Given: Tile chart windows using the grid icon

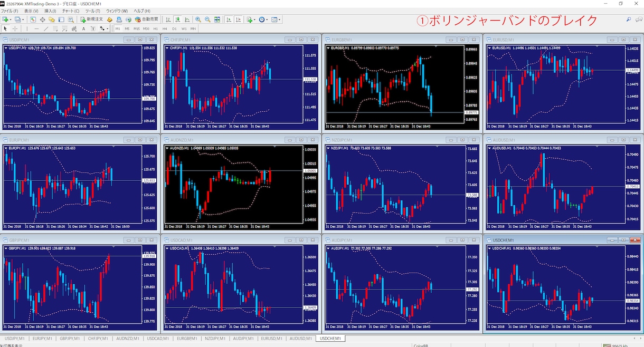Looking at the screenshot, I should pyautogui.click(x=217, y=20).
